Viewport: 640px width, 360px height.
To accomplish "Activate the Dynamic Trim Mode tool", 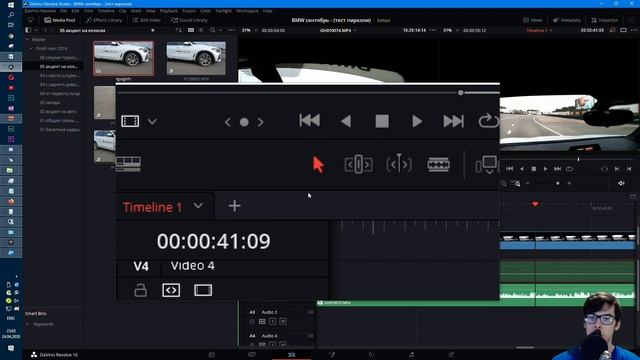I will tap(399, 164).
